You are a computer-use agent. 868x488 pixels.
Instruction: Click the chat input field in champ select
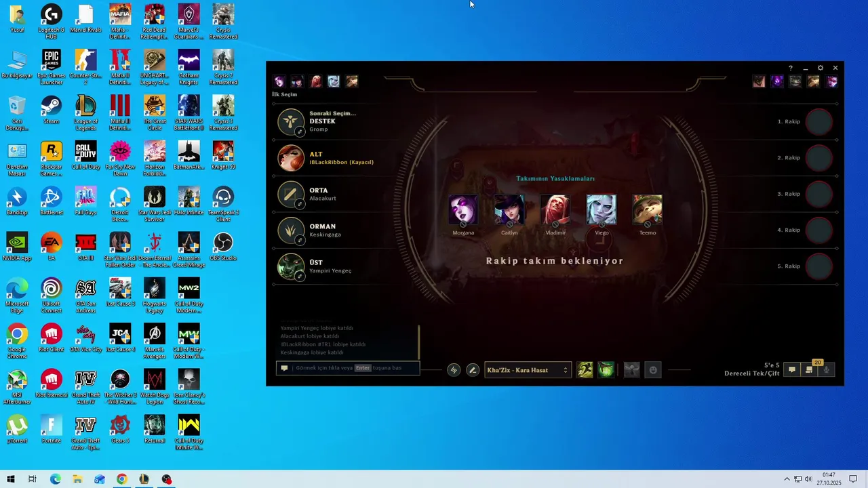(x=348, y=368)
